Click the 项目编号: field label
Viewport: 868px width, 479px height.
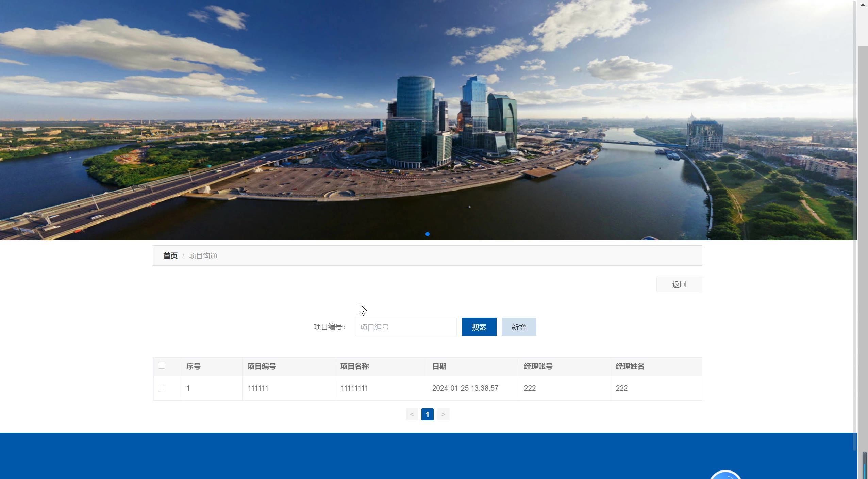329,327
